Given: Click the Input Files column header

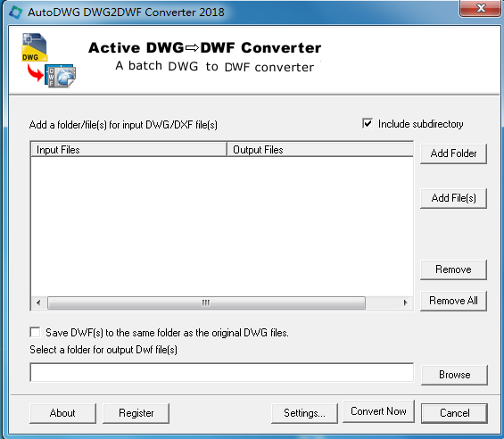Looking at the screenshot, I should click(x=128, y=150).
